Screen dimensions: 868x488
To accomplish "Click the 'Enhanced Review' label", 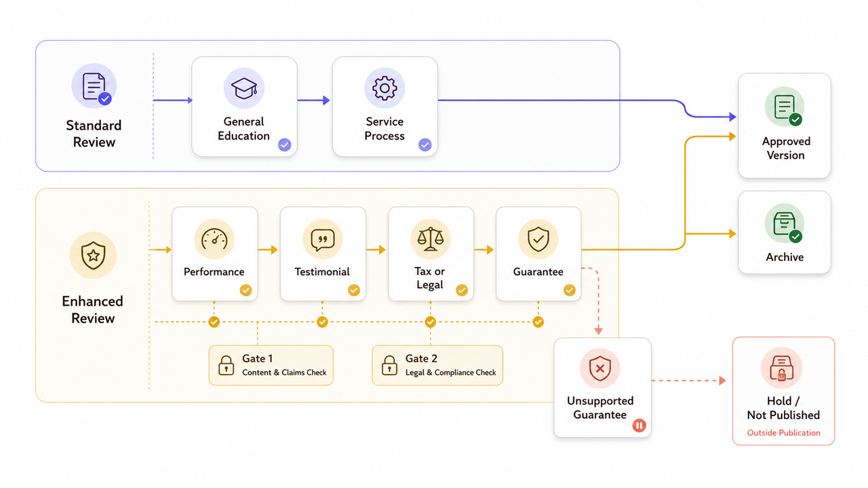I will click(93, 310).
